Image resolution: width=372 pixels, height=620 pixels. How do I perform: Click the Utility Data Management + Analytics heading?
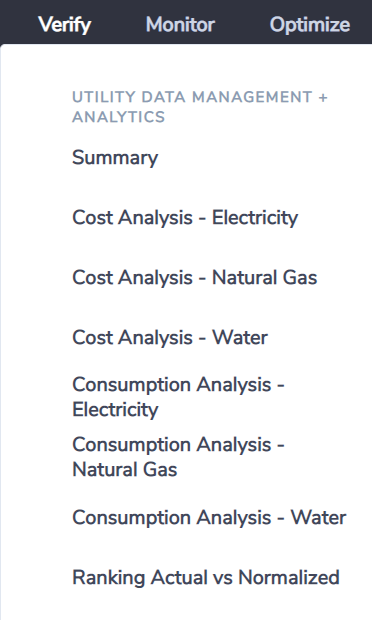point(200,107)
